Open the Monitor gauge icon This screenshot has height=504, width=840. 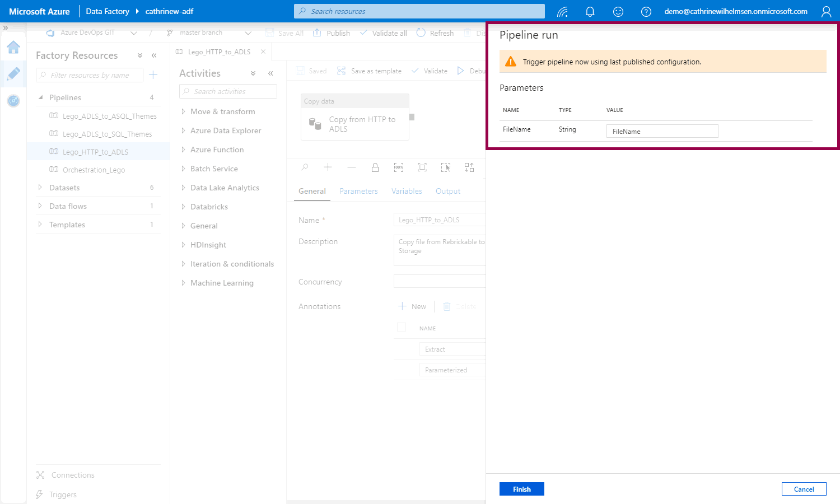pyautogui.click(x=13, y=101)
